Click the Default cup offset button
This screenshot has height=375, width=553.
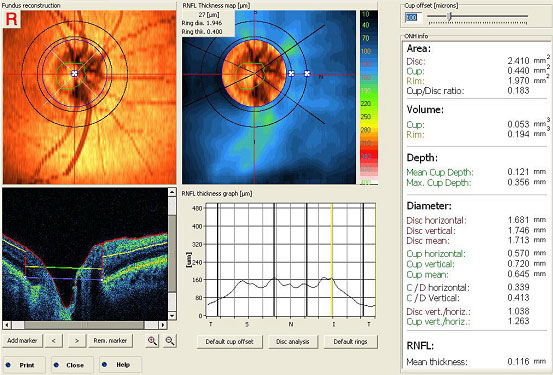click(230, 341)
